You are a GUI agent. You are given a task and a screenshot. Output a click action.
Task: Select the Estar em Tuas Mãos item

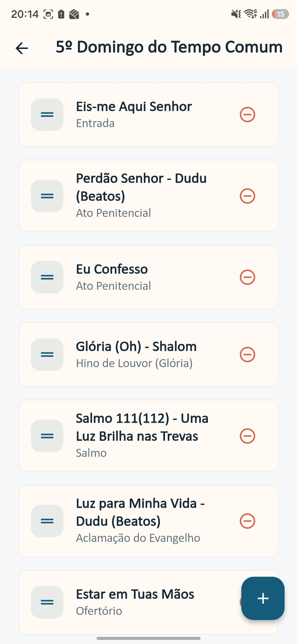(x=148, y=602)
